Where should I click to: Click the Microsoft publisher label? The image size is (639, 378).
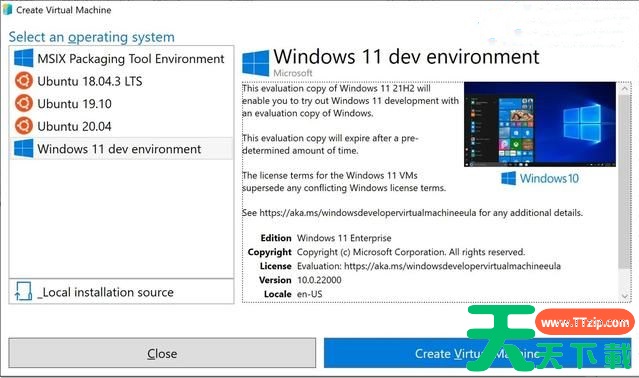(x=293, y=73)
